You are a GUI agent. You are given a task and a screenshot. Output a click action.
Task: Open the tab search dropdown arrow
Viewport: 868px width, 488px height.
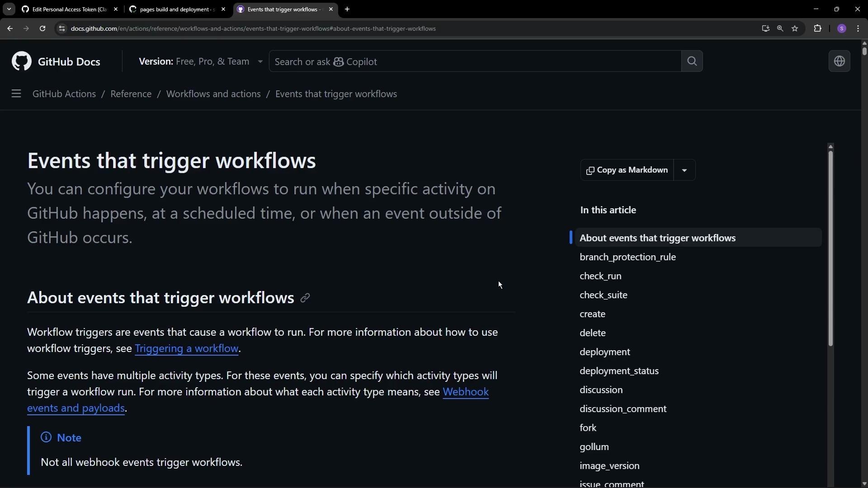(9, 9)
